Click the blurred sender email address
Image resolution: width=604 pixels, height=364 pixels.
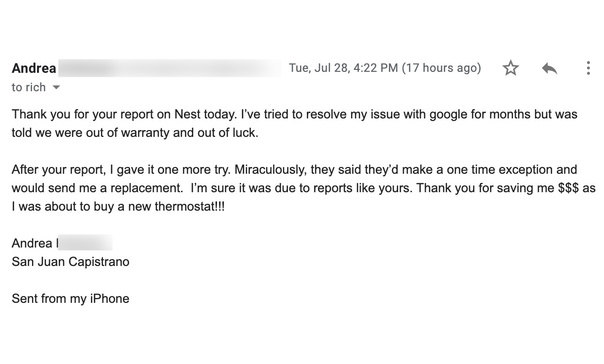[x=170, y=68]
